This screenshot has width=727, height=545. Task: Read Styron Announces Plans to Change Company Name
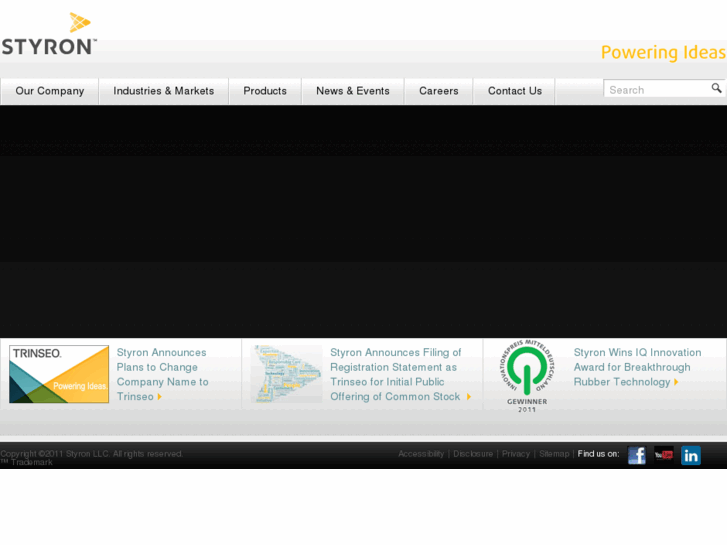click(x=162, y=374)
